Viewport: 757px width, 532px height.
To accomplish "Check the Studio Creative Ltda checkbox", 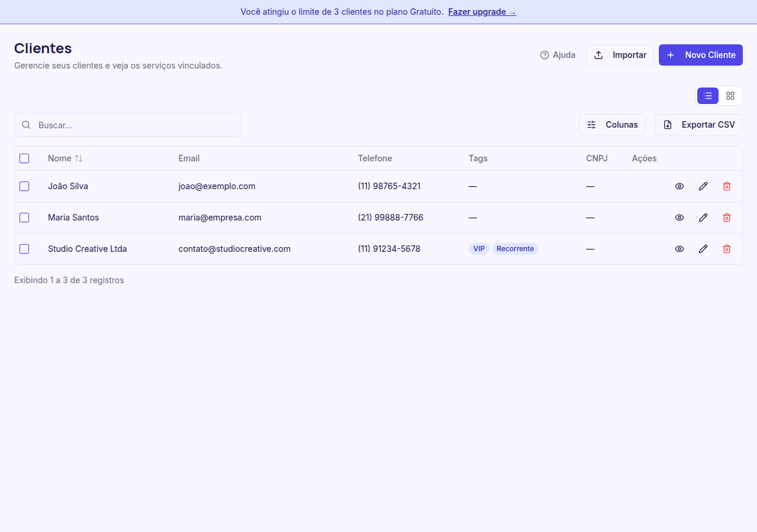I will [24, 249].
